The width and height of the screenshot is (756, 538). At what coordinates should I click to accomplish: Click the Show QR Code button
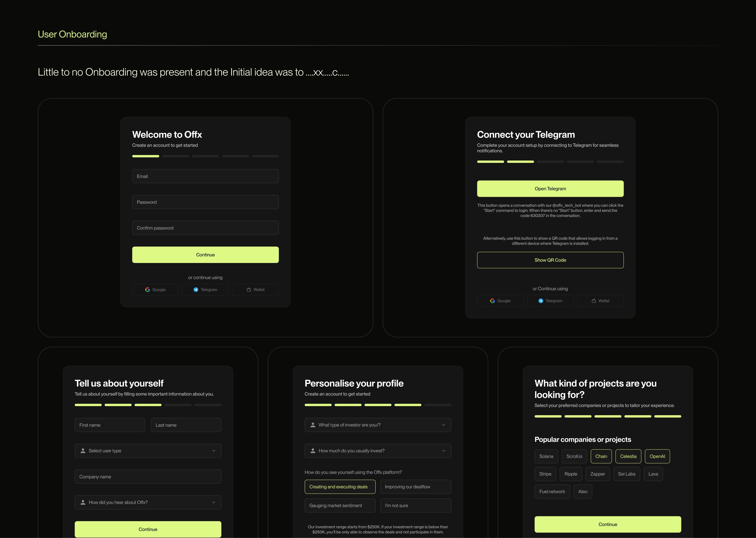550,260
